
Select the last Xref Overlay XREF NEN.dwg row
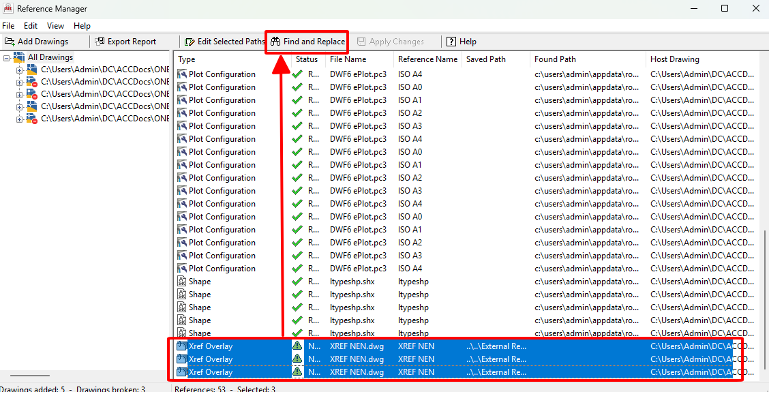455,372
